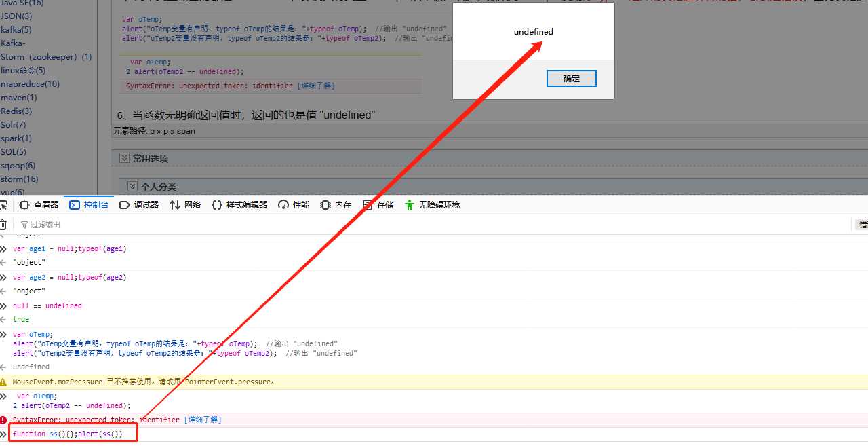Image resolution: width=868 pixels, height=446 pixels.
Task: Confirm the alert with the 确定 button
Action: (x=572, y=79)
